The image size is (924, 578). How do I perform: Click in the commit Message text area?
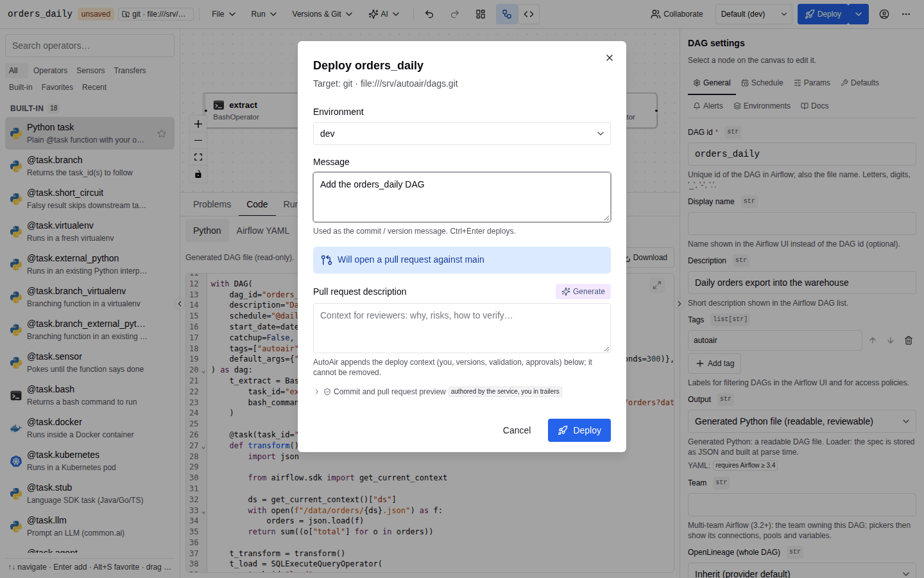(x=462, y=197)
